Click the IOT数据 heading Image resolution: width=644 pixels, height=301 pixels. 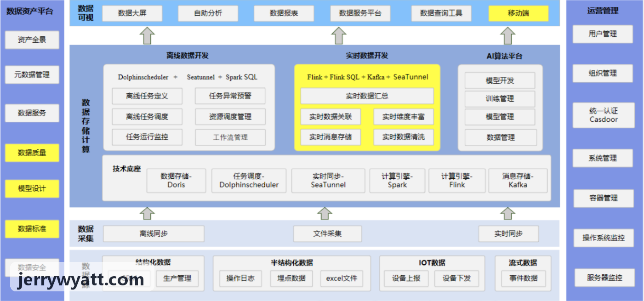tap(432, 263)
